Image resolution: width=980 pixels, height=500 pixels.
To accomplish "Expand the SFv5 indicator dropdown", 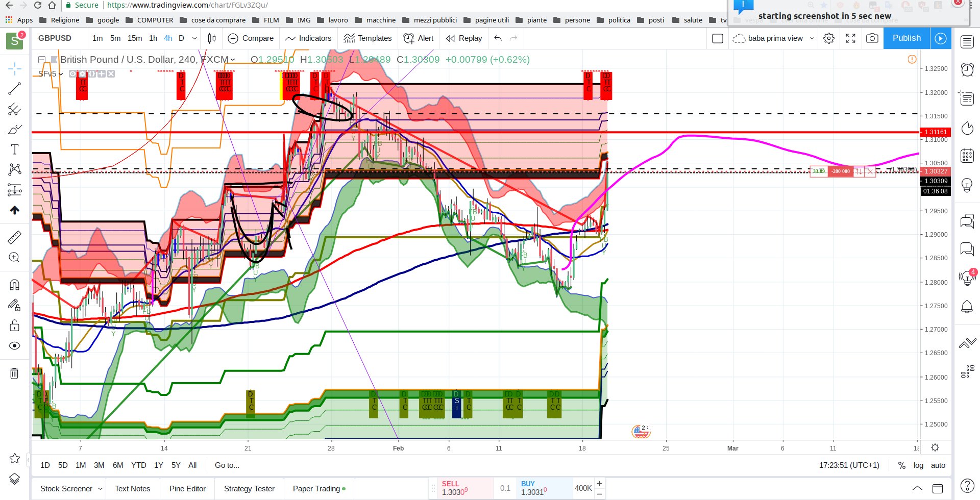I will (61, 74).
